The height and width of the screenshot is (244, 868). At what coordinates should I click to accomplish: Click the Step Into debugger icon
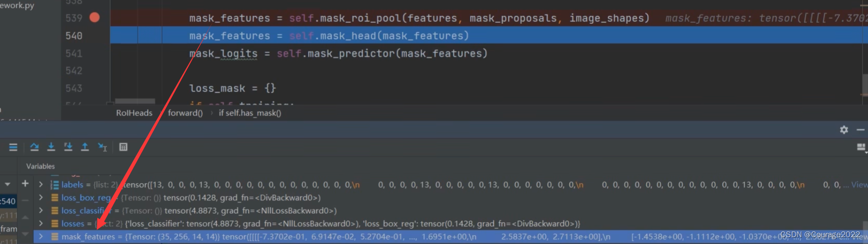[51, 147]
